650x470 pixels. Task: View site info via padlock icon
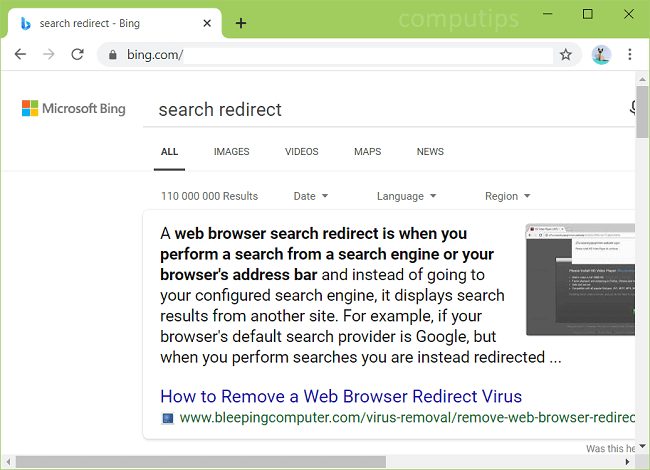coord(112,55)
